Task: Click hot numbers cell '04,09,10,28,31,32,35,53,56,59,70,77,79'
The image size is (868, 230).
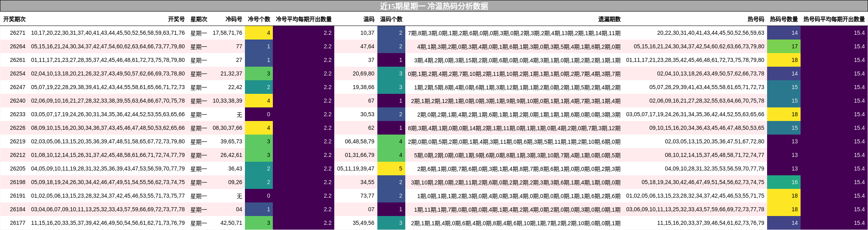Action: pyautogui.click(x=714, y=169)
